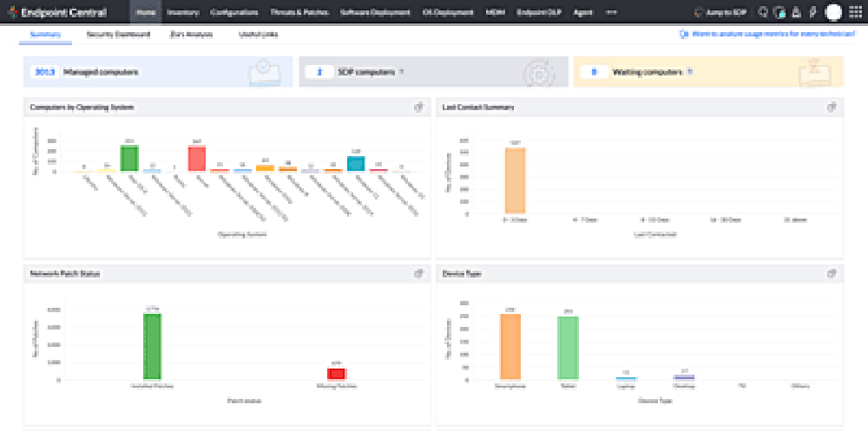Screen dimensions: 868x431
Task: Click the SDP computers count
Action: (319, 72)
